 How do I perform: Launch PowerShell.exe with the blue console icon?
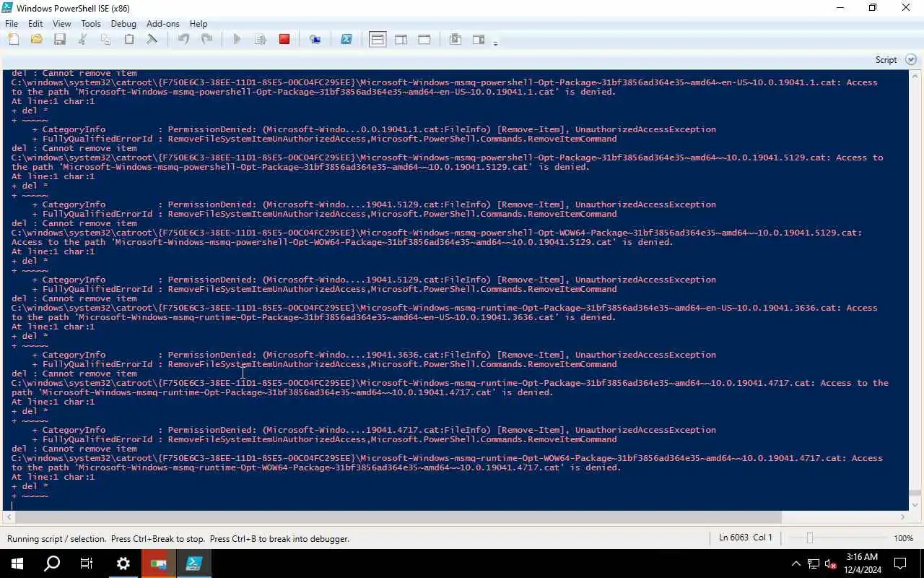346,40
